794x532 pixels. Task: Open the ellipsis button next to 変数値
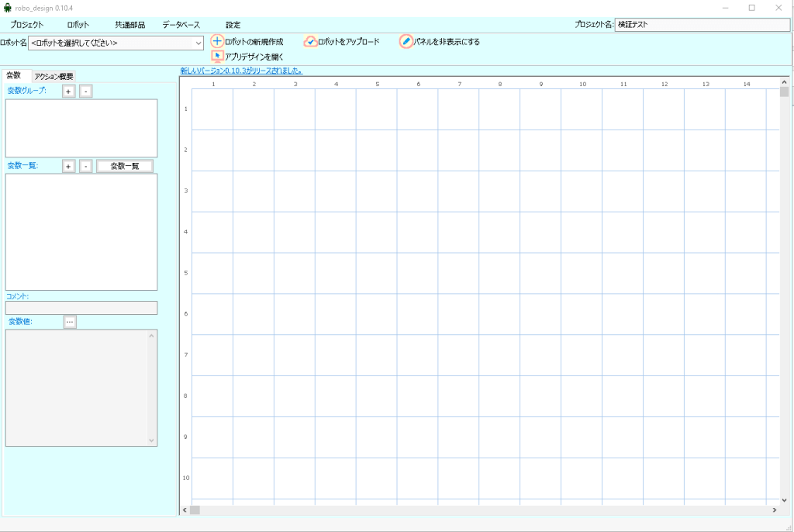click(x=70, y=322)
